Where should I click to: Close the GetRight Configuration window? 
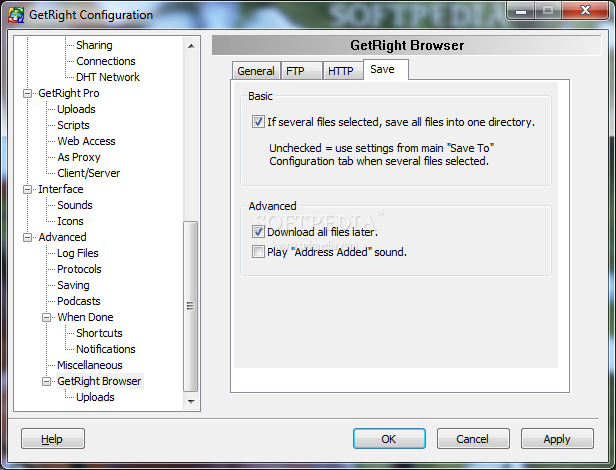(585, 10)
